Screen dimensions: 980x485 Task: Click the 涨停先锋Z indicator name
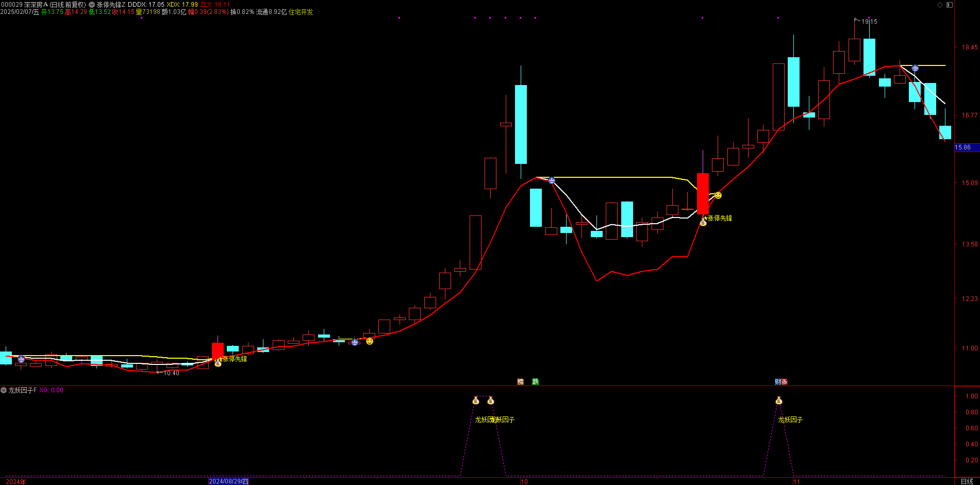tap(111, 5)
